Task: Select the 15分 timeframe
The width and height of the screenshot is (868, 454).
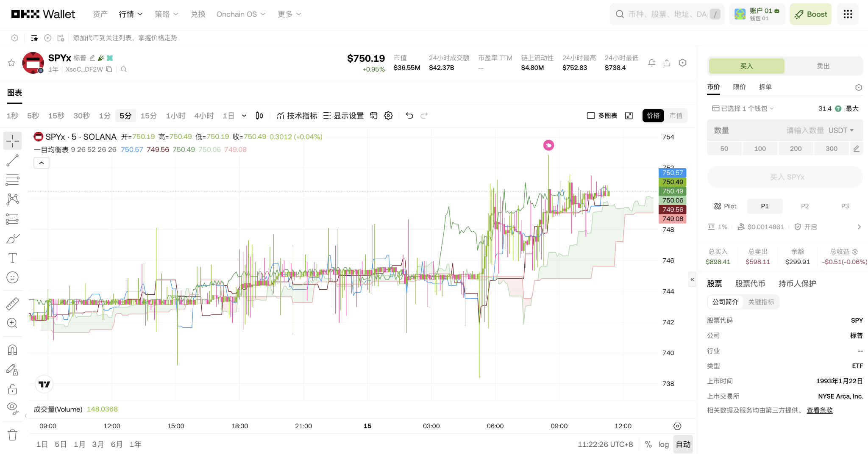Action: point(149,116)
